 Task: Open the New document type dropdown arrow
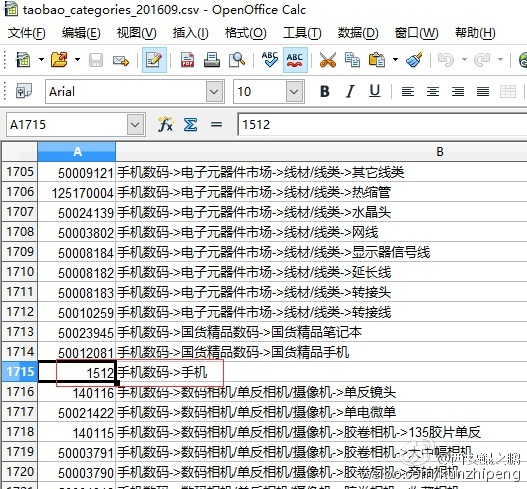(41, 60)
